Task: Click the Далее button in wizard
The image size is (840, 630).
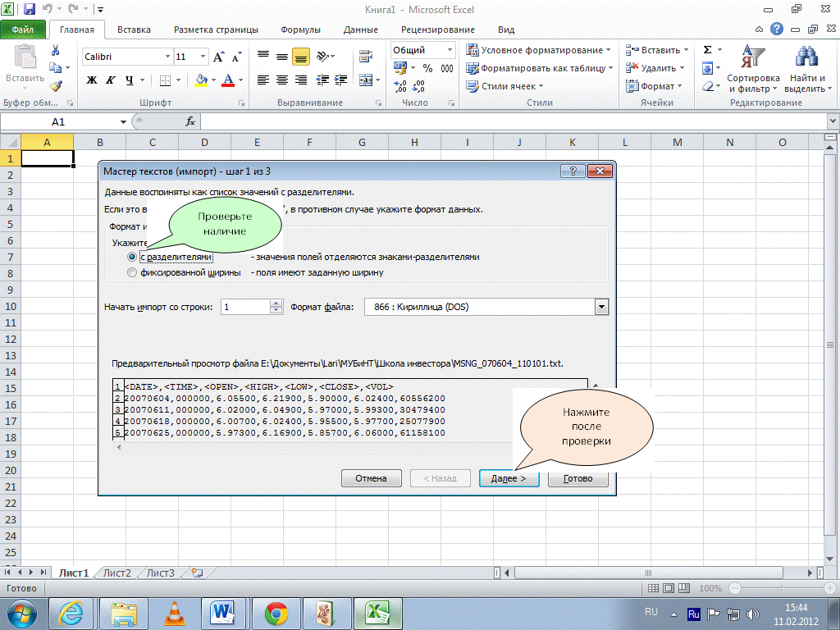Action: click(509, 478)
